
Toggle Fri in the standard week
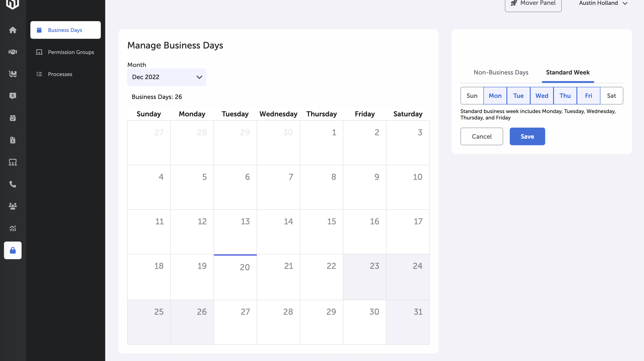point(588,96)
